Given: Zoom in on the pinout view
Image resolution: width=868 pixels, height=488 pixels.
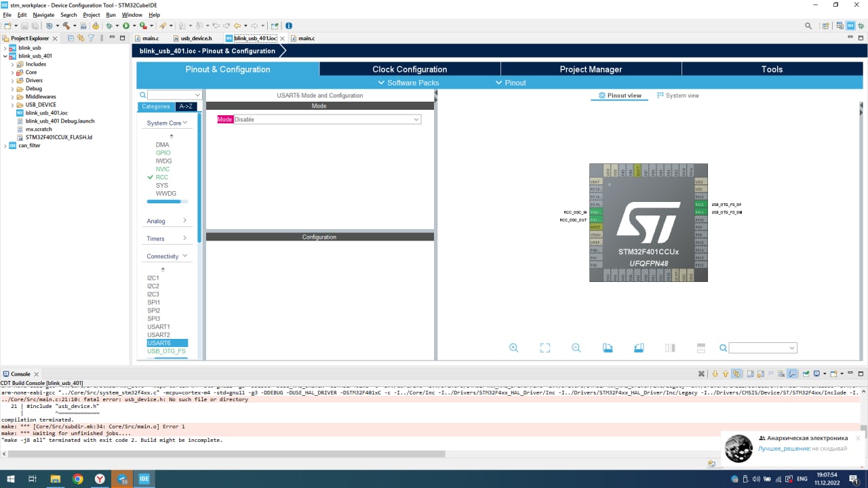Looking at the screenshot, I should pos(514,348).
